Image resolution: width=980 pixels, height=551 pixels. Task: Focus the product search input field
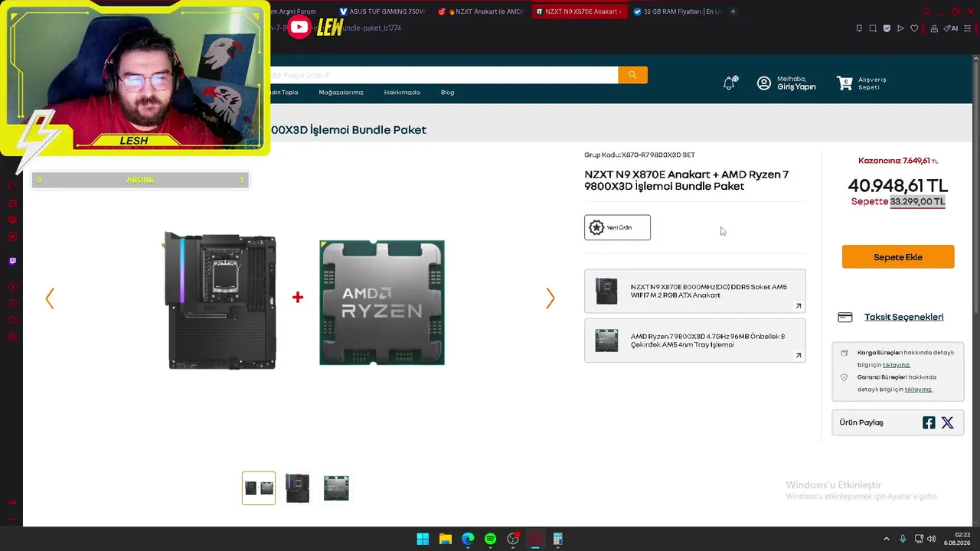pos(444,75)
